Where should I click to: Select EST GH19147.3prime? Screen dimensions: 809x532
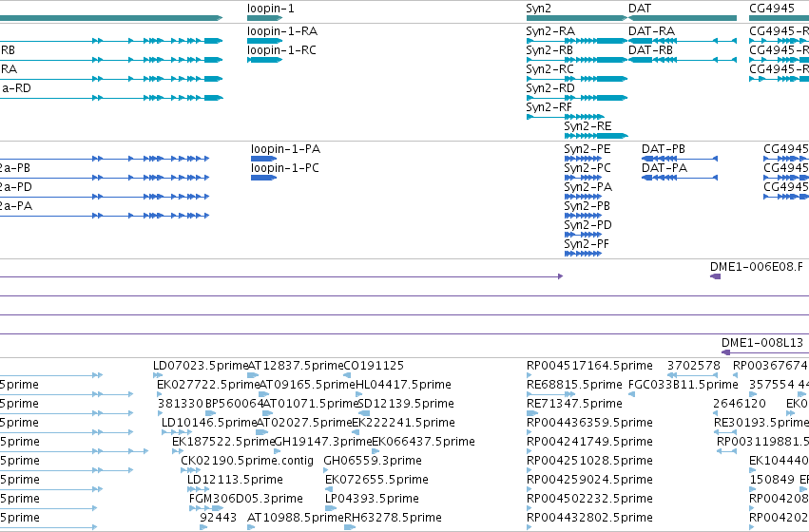coord(278,451)
